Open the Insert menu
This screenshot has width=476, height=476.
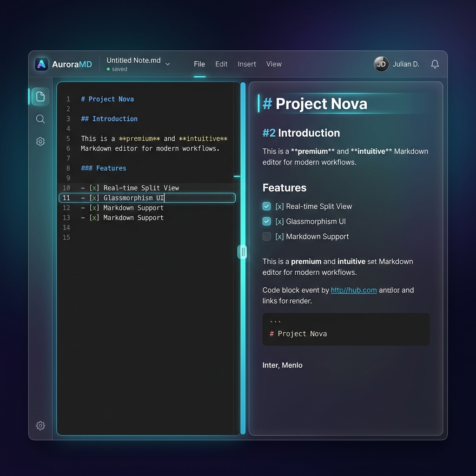246,64
